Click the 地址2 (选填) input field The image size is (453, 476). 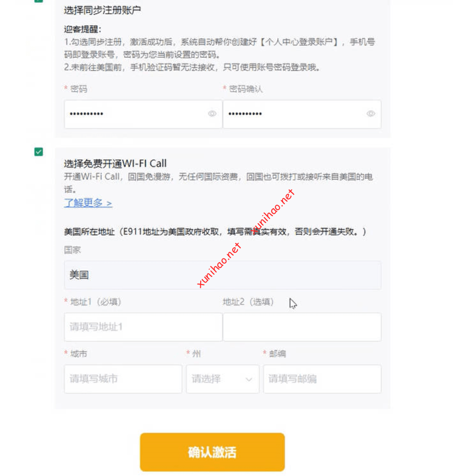(x=302, y=327)
